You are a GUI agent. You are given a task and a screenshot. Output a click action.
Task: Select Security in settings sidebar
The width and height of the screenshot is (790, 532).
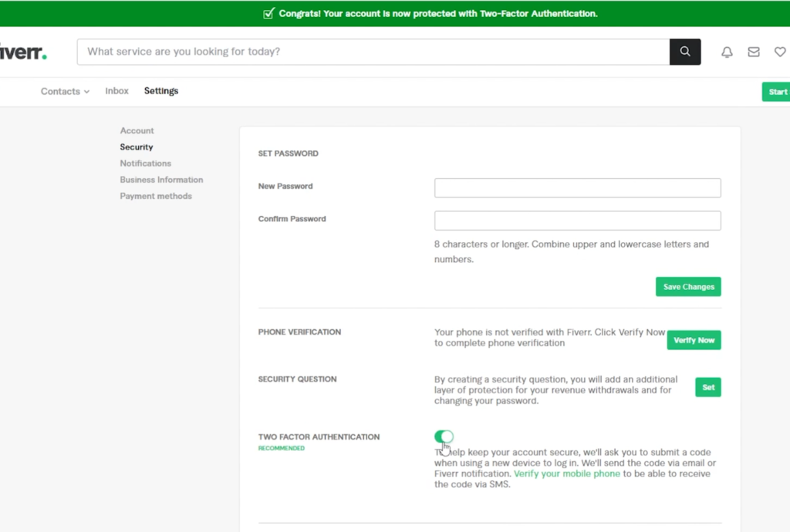137,147
